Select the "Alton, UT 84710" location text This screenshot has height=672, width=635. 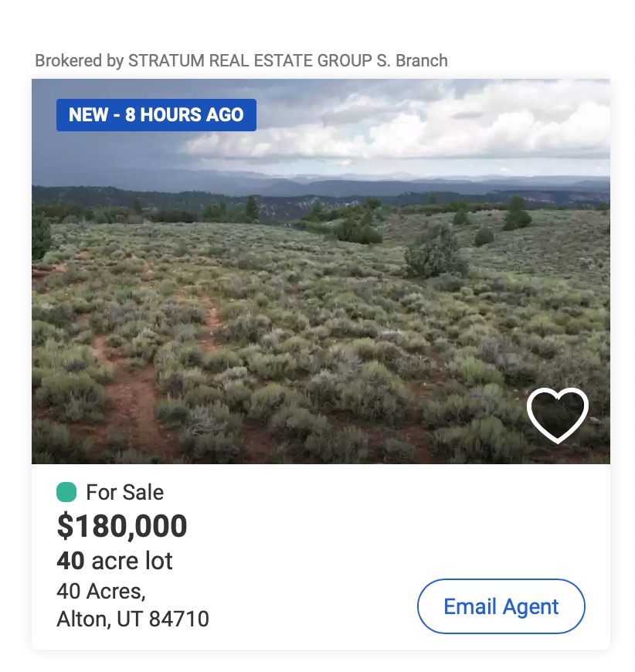pyautogui.click(x=133, y=619)
